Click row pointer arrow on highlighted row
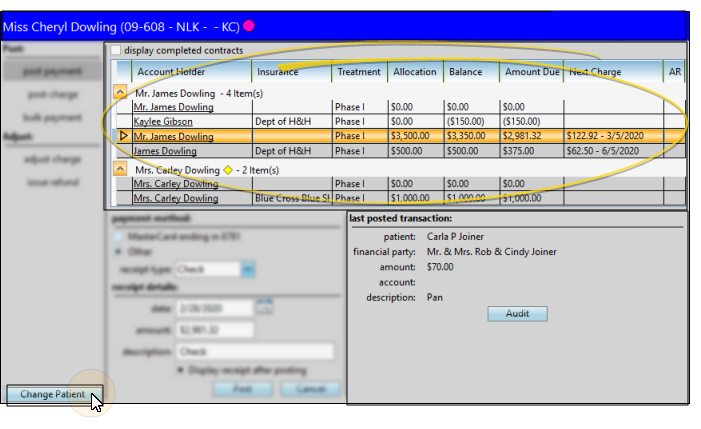701x429 pixels. (124, 136)
